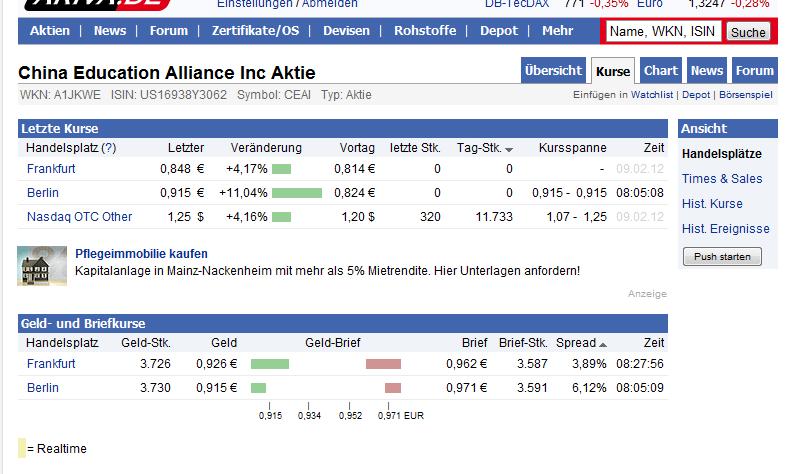Switch to the Übersicht tab
Screen dimensions: 793x474
pyautogui.click(x=553, y=71)
